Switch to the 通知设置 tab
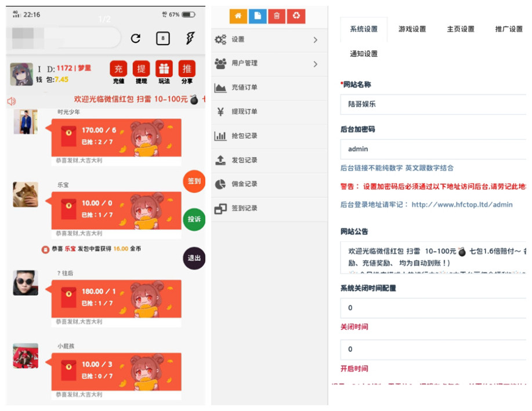Screen dimensions: 532x411 (x=364, y=54)
